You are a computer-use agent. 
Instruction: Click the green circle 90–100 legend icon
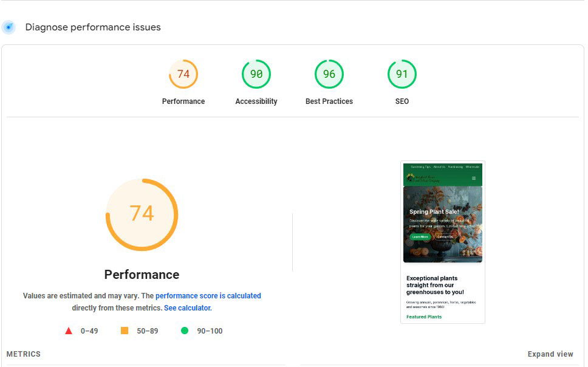click(185, 331)
